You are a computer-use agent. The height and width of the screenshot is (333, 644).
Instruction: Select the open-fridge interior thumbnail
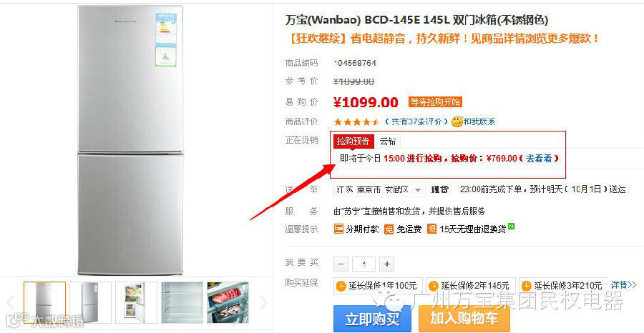click(x=137, y=303)
